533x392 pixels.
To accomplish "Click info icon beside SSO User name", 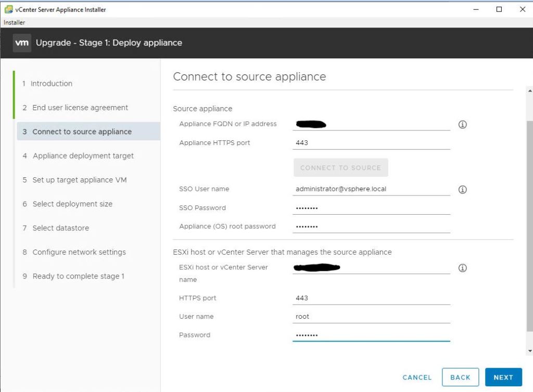I will click(462, 190).
